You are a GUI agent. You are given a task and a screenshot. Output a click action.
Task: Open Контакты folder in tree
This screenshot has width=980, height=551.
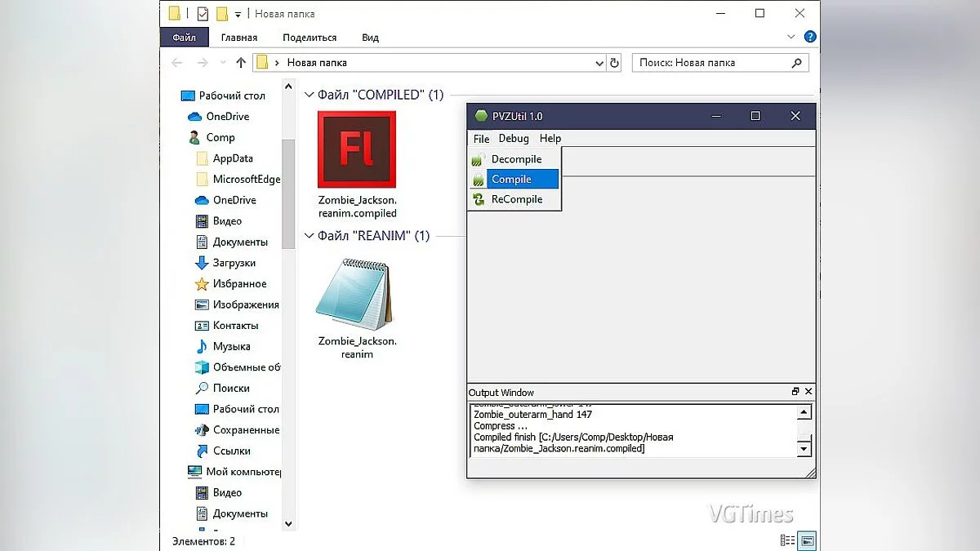pyautogui.click(x=236, y=326)
